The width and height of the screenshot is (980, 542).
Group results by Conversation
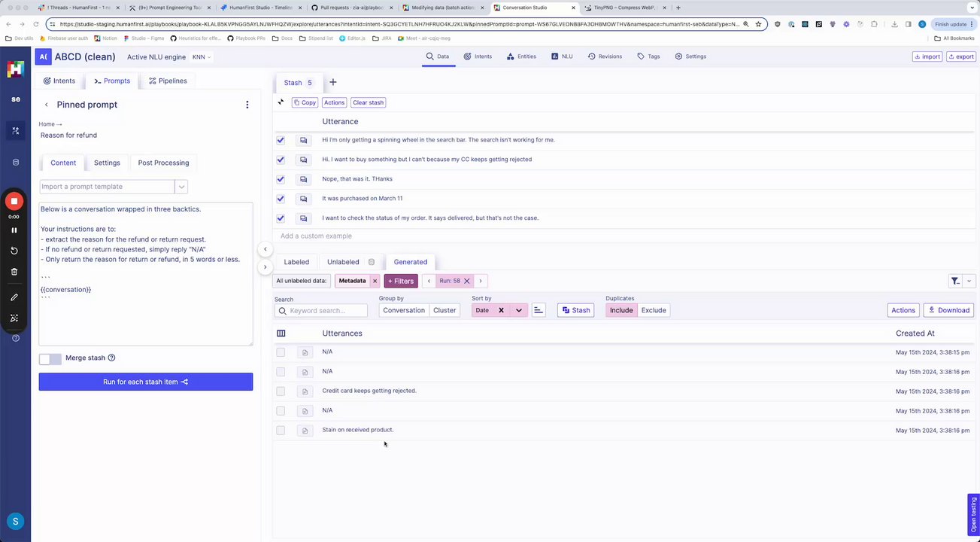[404, 310]
